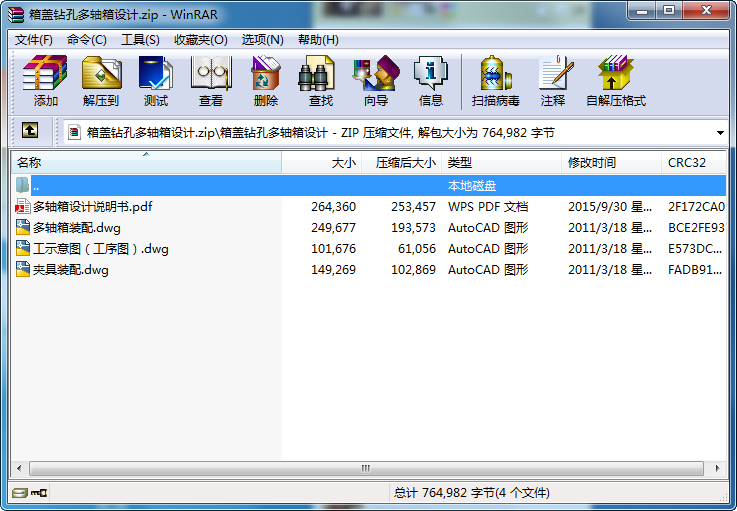Open the 工具(S) menu
The width and height of the screenshot is (737, 511).
(141, 40)
